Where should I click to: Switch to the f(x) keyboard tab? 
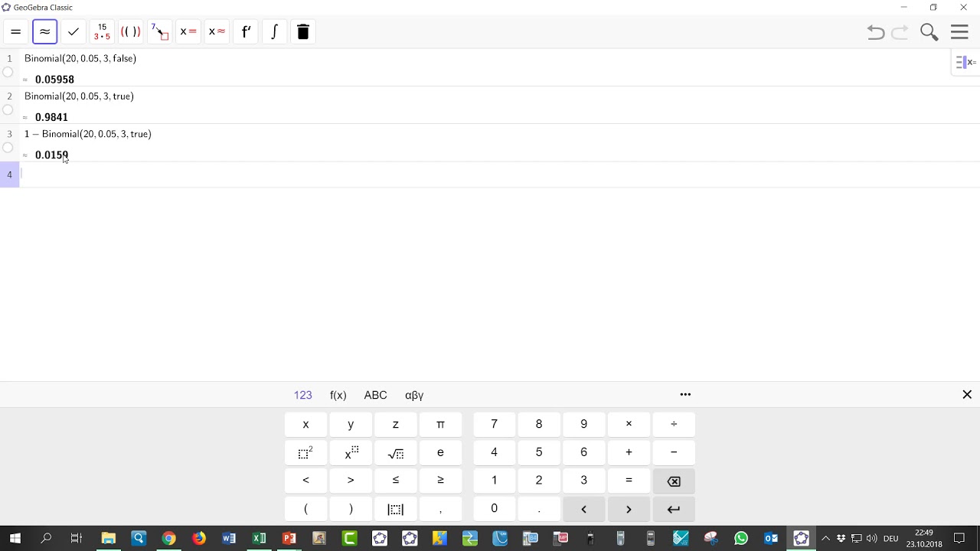pyautogui.click(x=338, y=395)
